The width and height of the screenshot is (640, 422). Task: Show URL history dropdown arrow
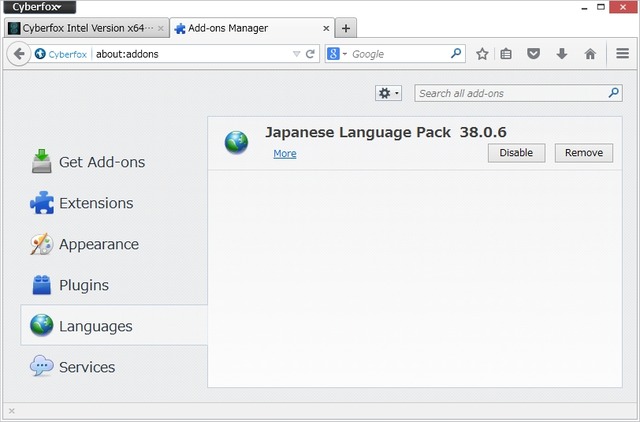297,54
